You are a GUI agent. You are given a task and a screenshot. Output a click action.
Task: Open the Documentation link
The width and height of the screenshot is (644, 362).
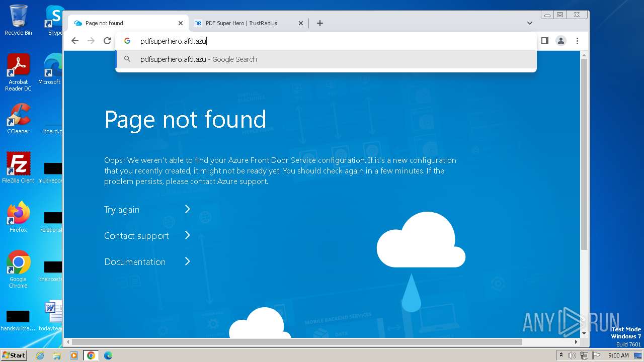pyautogui.click(x=135, y=262)
